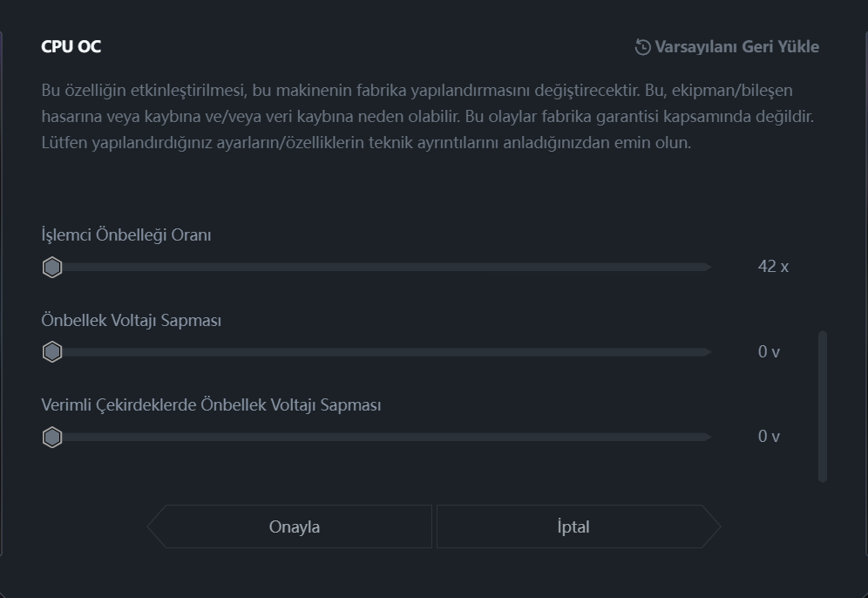Click the Verimli Çekirdeklerde Önbellek Voltajı Sapması label
Screen dimensions: 868x598
tap(211, 404)
